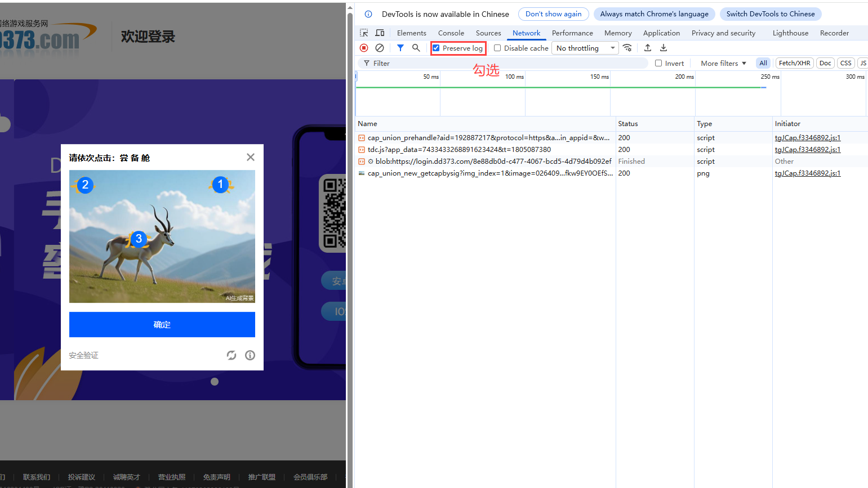The width and height of the screenshot is (868, 488).
Task: Open the network conditions wifi icon
Action: [627, 48]
